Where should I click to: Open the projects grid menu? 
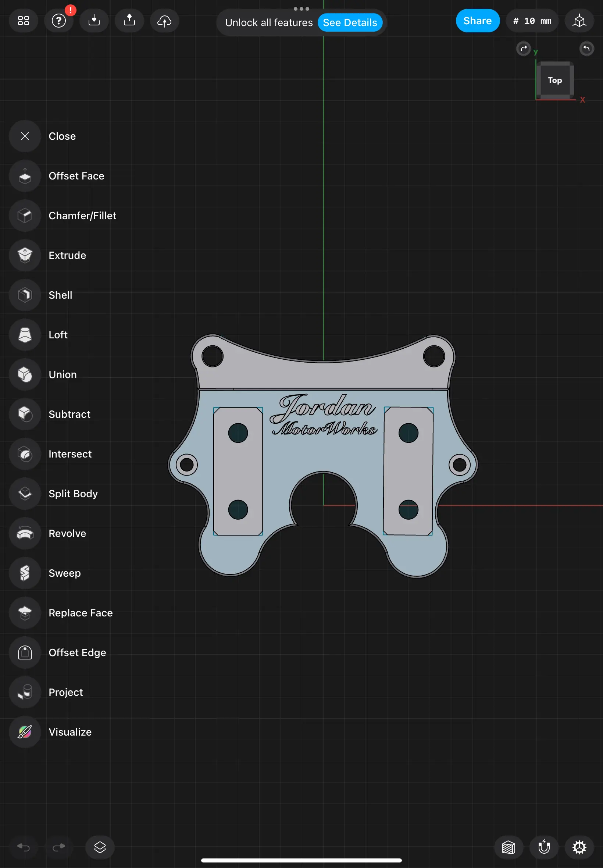[x=24, y=21]
